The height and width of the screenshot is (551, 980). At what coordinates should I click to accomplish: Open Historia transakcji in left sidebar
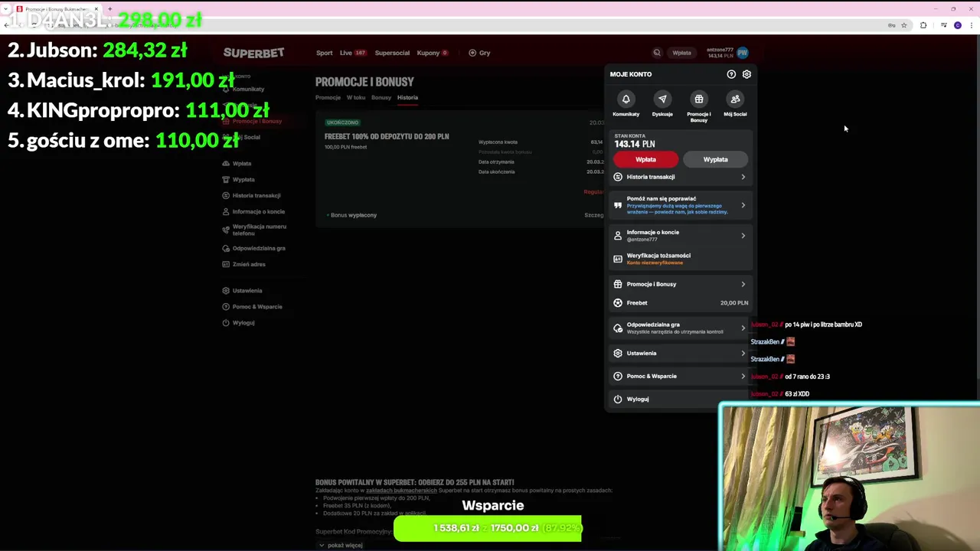[x=256, y=195]
